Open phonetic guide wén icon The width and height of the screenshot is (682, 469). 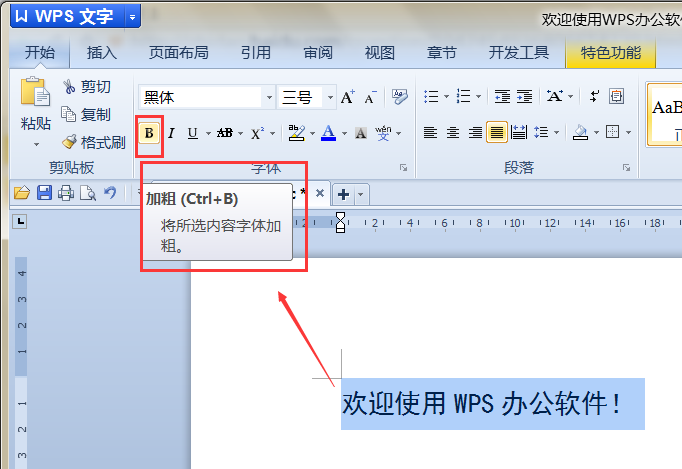[x=383, y=133]
